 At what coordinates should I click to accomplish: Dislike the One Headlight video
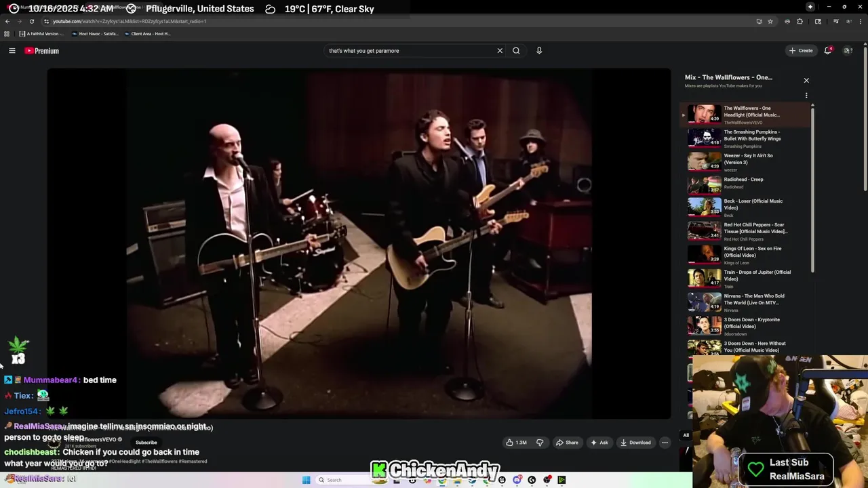[540, 443]
